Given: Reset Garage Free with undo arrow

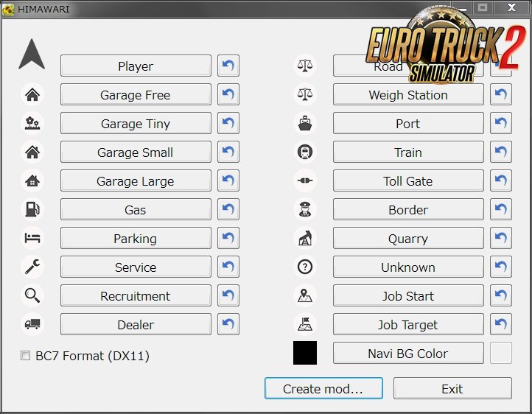Looking at the screenshot, I should [x=228, y=94].
